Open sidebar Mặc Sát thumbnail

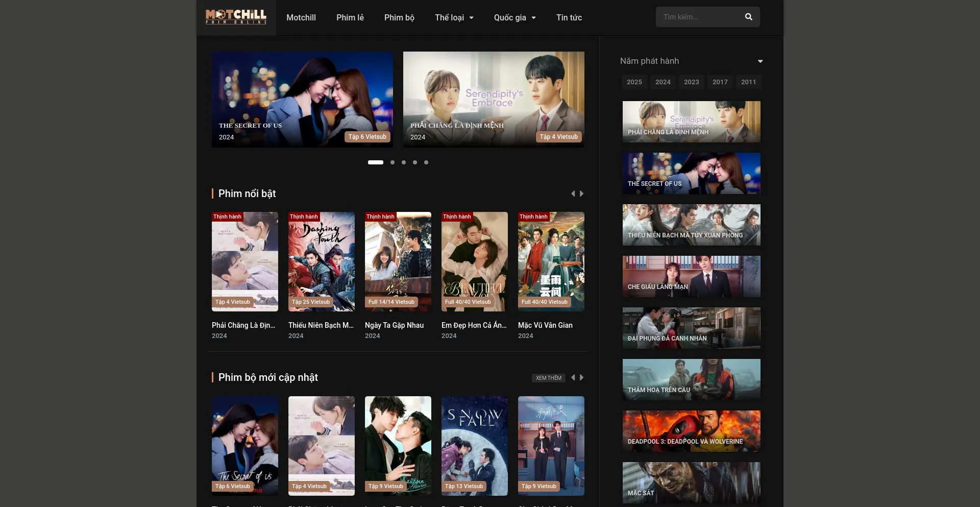[691, 482]
